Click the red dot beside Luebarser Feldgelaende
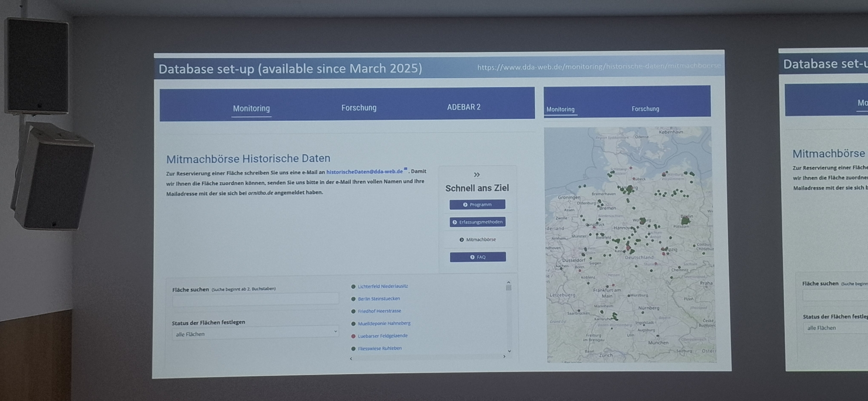 click(353, 336)
